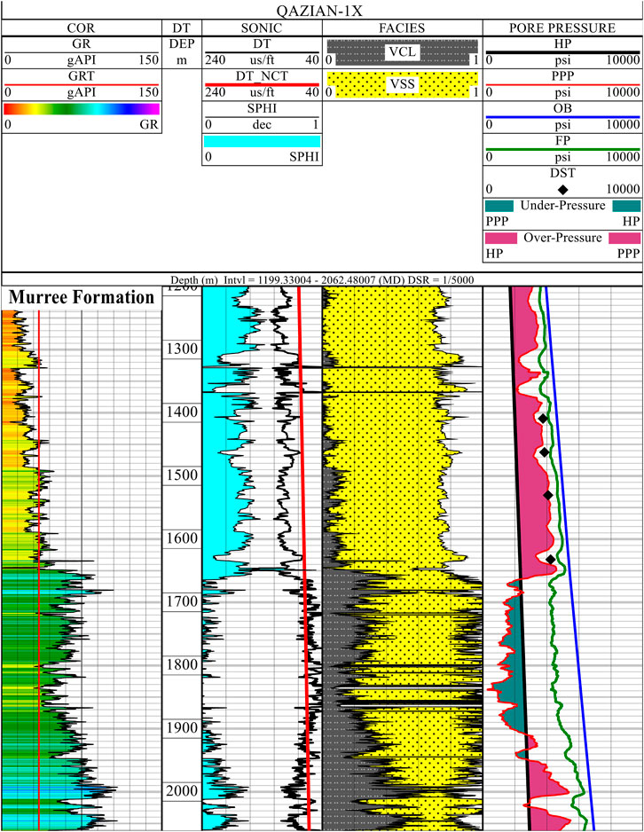Click the Under-Pressure legend text
644x832 pixels.
tap(563, 206)
